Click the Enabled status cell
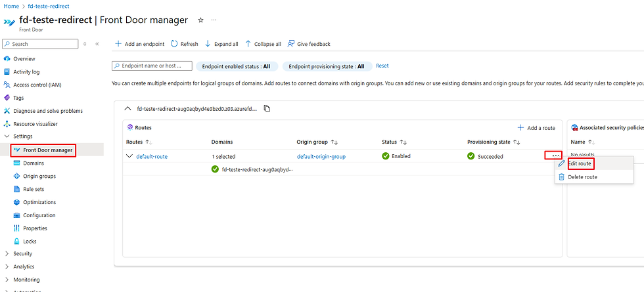This screenshot has height=292, width=644. coord(396,156)
